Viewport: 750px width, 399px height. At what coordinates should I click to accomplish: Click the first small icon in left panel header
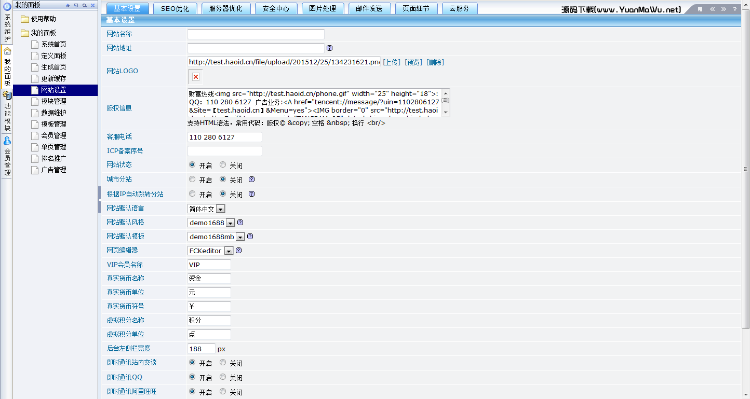pyautogui.click(x=68, y=5)
